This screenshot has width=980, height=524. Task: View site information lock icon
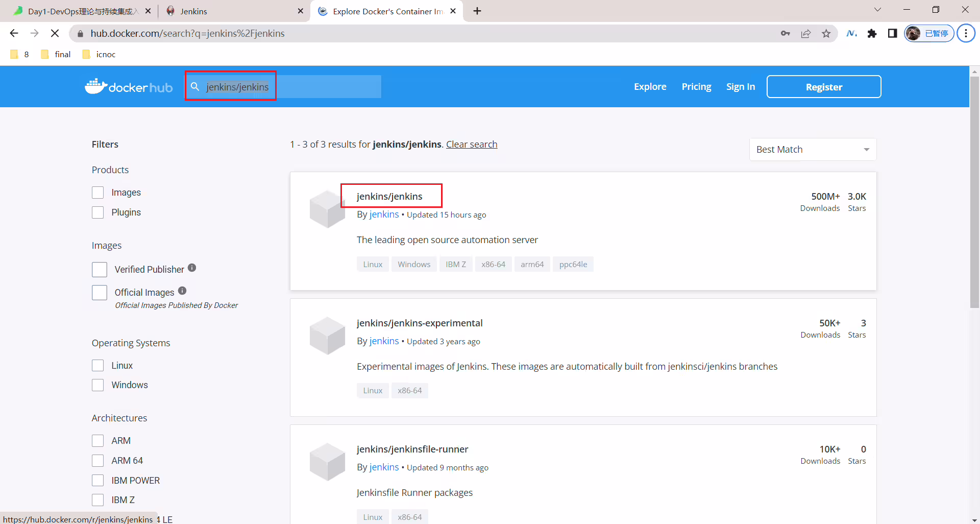click(x=80, y=34)
